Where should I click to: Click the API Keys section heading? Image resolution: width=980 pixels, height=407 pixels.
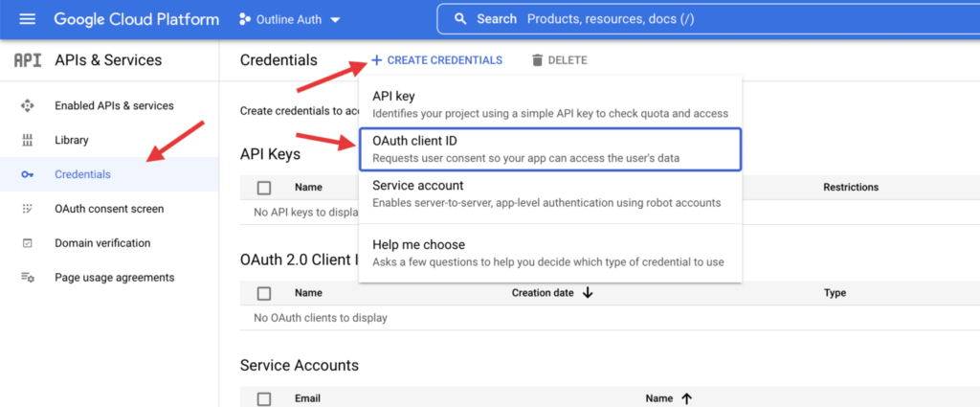[x=270, y=154]
